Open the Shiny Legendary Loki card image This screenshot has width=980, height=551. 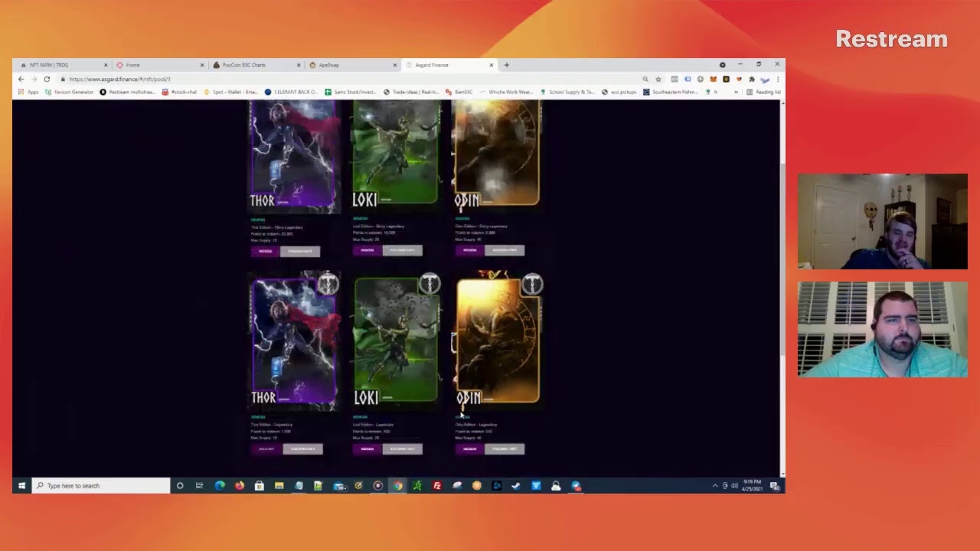coord(396,155)
